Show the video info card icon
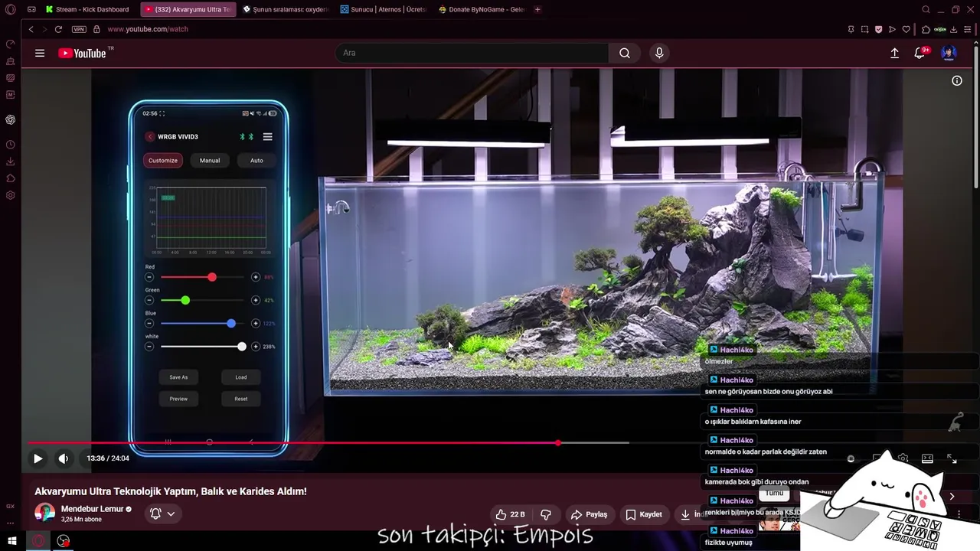The image size is (980, 551). pos(957,80)
